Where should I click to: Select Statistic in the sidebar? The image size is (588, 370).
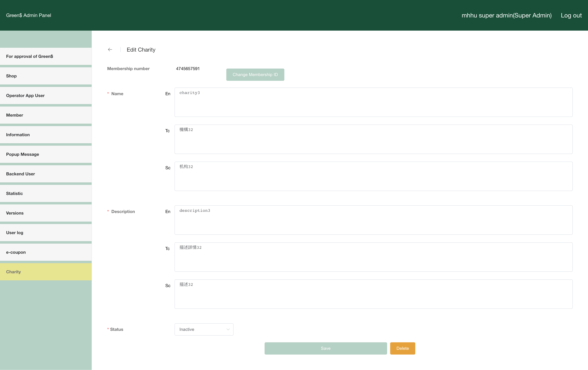[46, 193]
